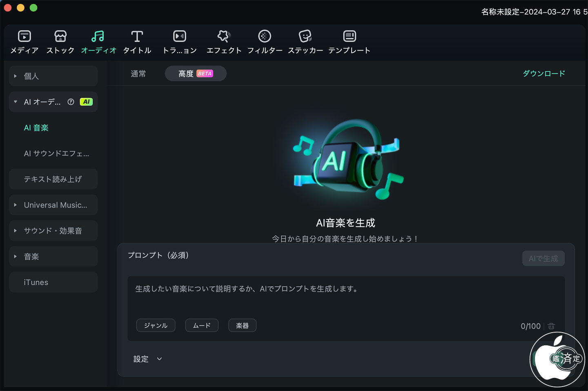
Task: Select the タイトル titles icon
Action: (x=137, y=36)
